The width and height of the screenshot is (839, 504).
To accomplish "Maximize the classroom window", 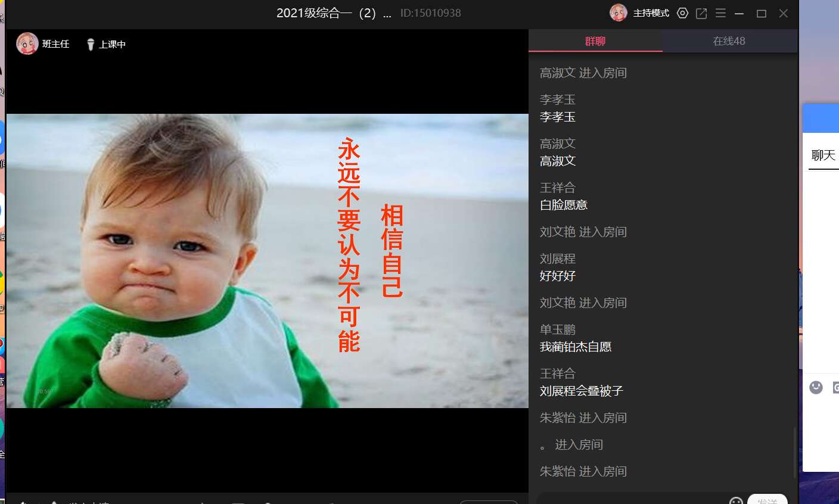I will click(x=761, y=13).
